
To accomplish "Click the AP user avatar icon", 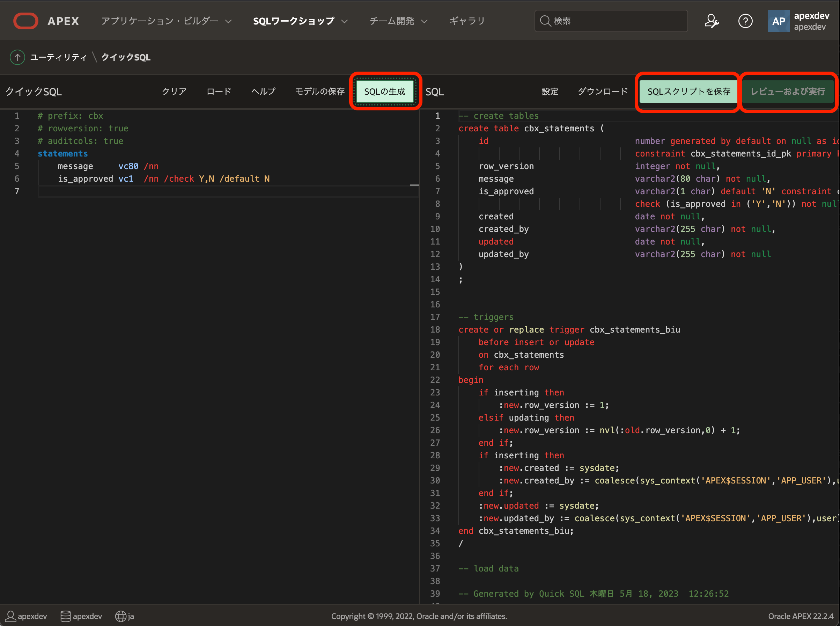I will point(778,21).
